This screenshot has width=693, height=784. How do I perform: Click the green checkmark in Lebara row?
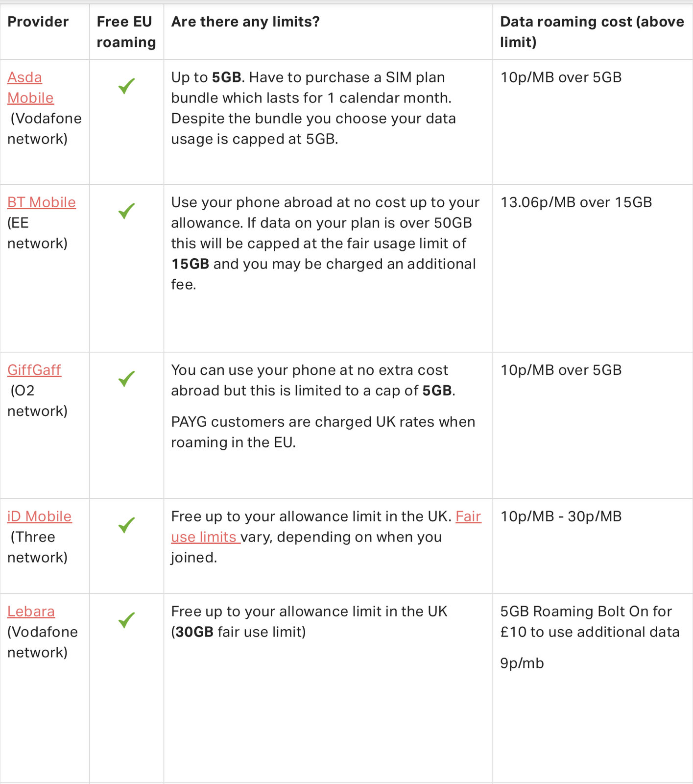[x=126, y=620]
